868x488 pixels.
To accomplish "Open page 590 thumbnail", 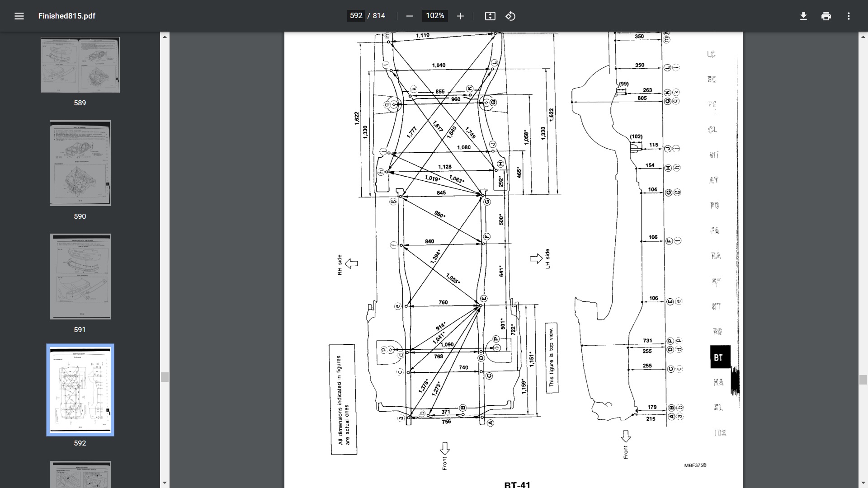I will click(80, 163).
